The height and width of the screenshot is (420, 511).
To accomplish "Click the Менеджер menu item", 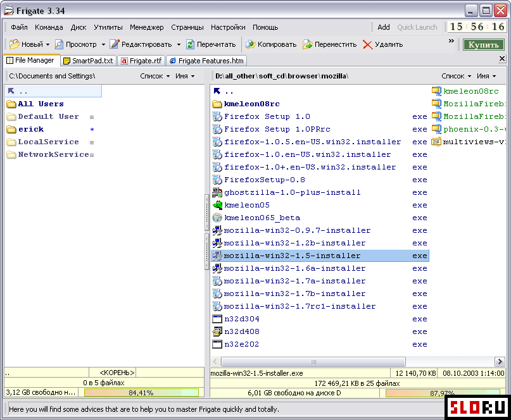I will (x=147, y=27).
